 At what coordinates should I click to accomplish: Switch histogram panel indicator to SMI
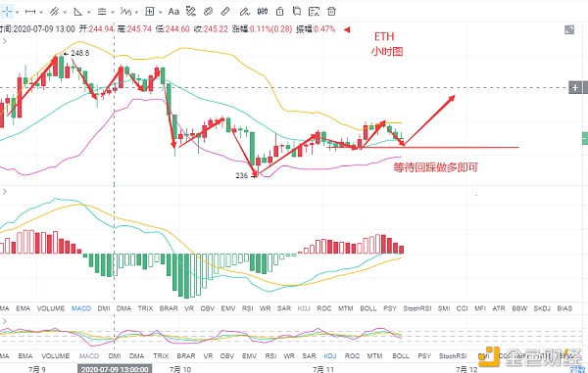(444, 308)
